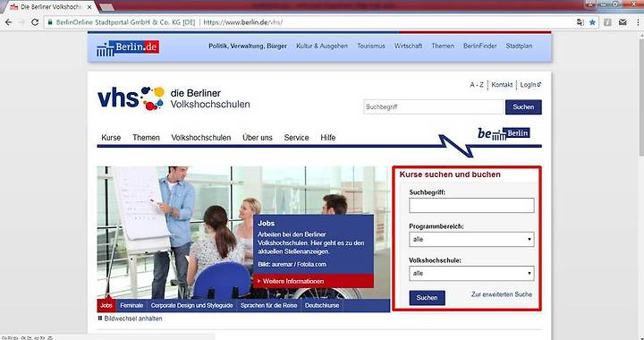Viewport: 644px width, 340px height.
Task: Open the Kurse menu
Action: (x=111, y=138)
